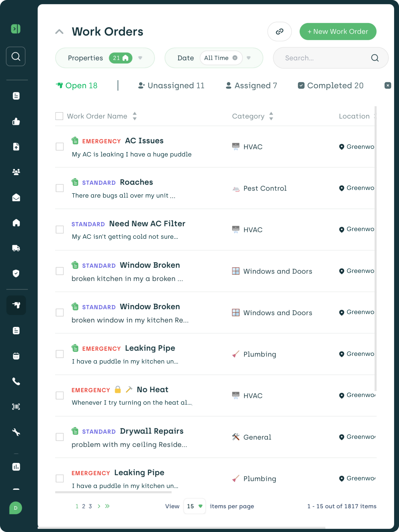399x532 pixels.
Task: Open the envelope mail icon in sidebar
Action: point(16,197)
